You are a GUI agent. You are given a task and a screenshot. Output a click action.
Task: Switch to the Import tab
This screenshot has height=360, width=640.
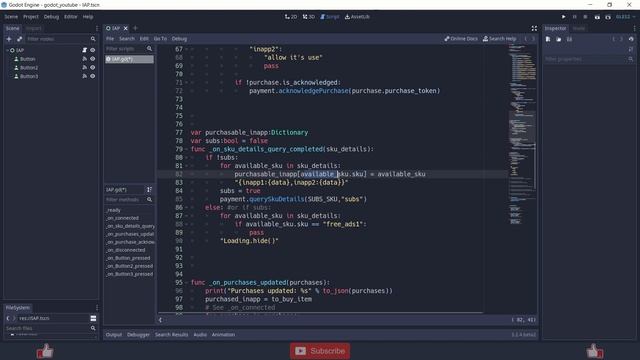pos(33,28)
